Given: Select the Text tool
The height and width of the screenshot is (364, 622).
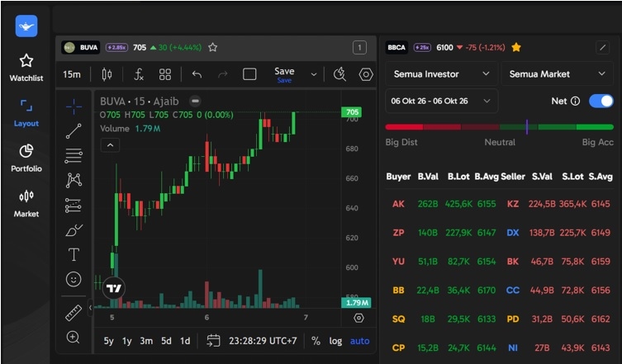Looking at the screenshot, I should click(74, 254).
